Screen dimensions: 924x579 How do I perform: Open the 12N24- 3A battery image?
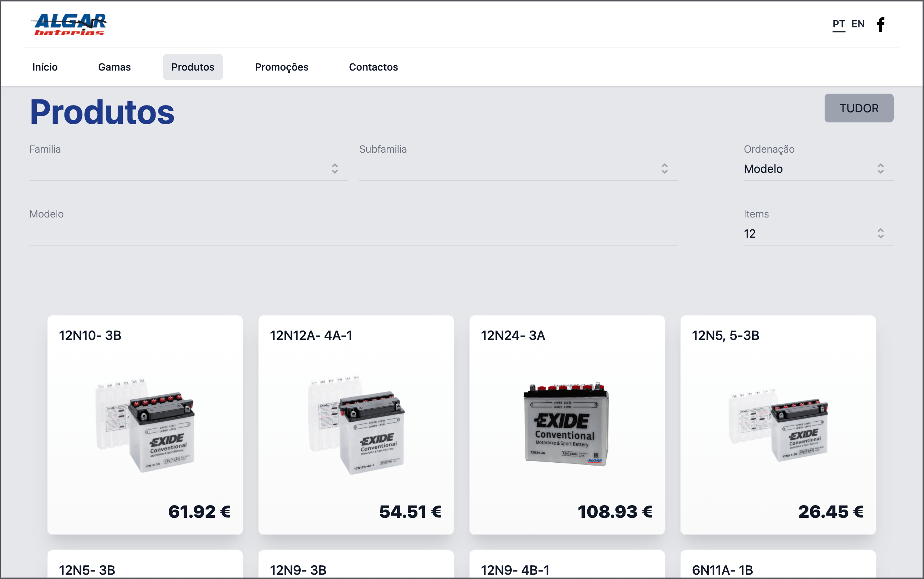(567, 424)
